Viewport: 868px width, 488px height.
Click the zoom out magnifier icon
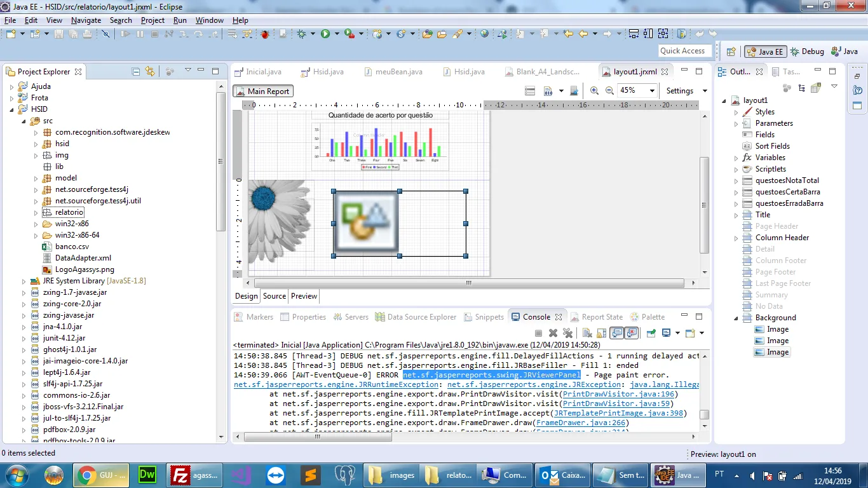[x=609, y=91]
